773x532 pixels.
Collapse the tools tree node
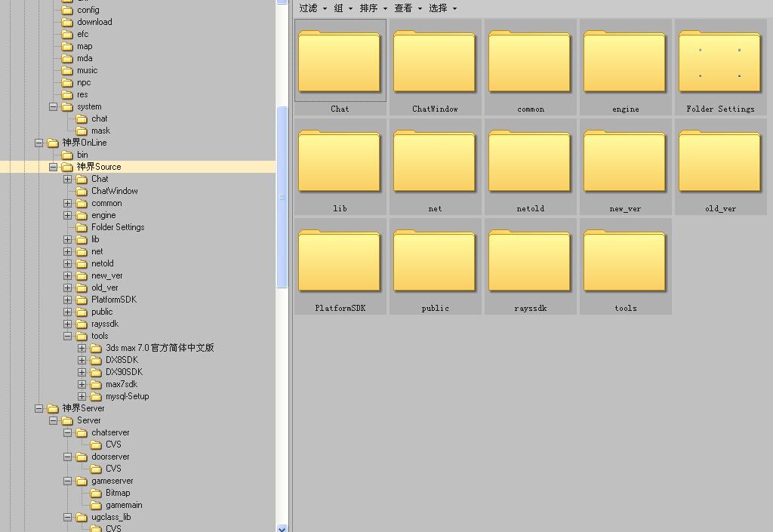[x=67, y=336]
